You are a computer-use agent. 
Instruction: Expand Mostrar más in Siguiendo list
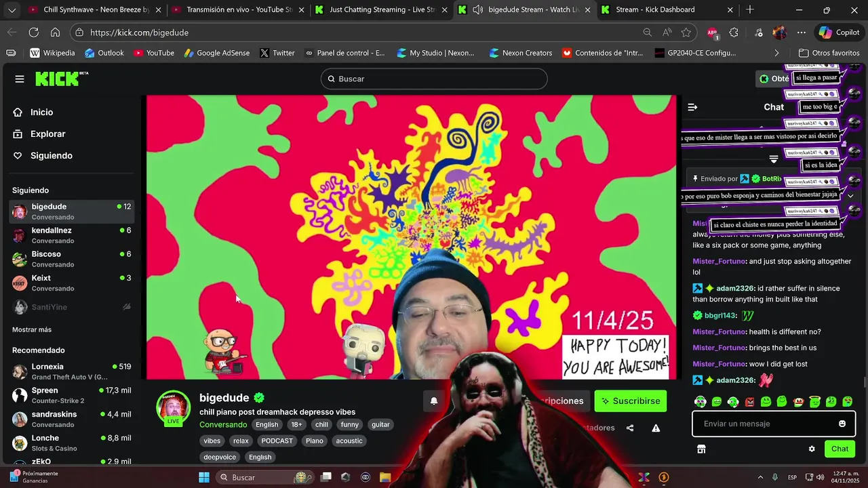(x=32, y=329)
